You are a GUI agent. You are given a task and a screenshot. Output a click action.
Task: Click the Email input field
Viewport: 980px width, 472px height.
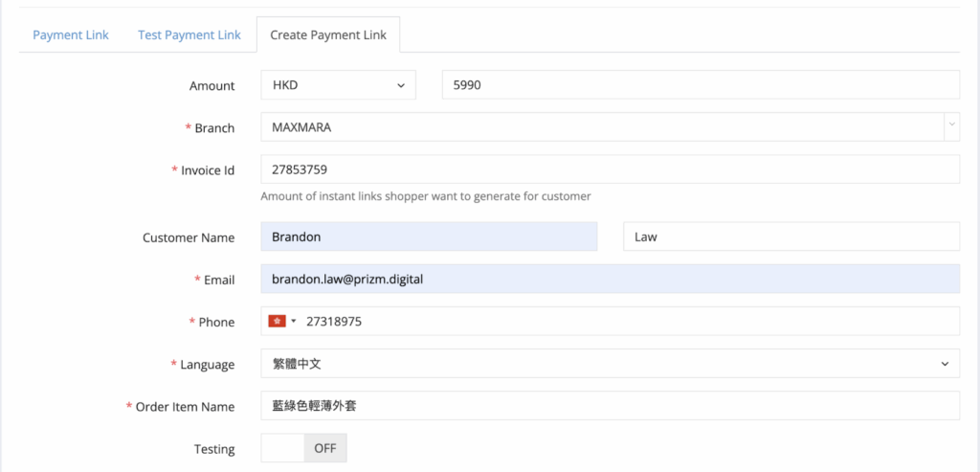610,280
